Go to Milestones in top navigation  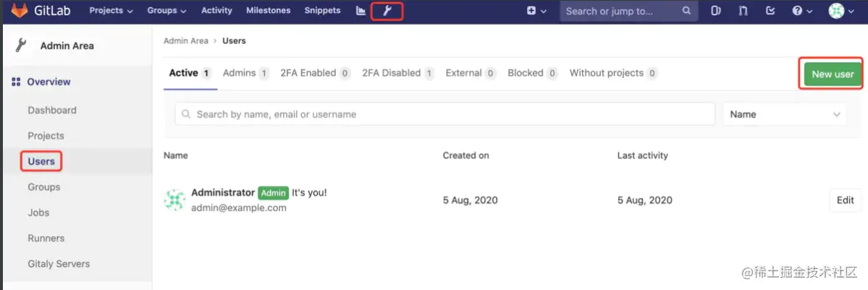click(269, 11)
